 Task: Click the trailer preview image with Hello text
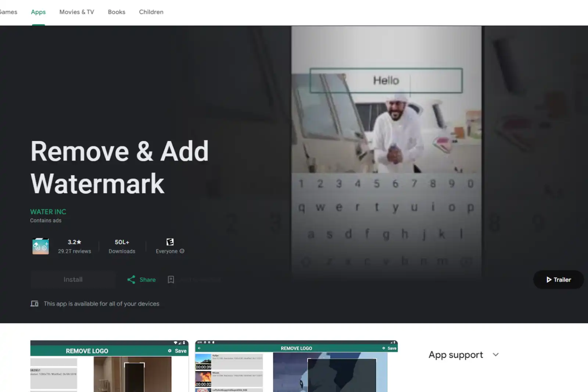pos(386,153)
